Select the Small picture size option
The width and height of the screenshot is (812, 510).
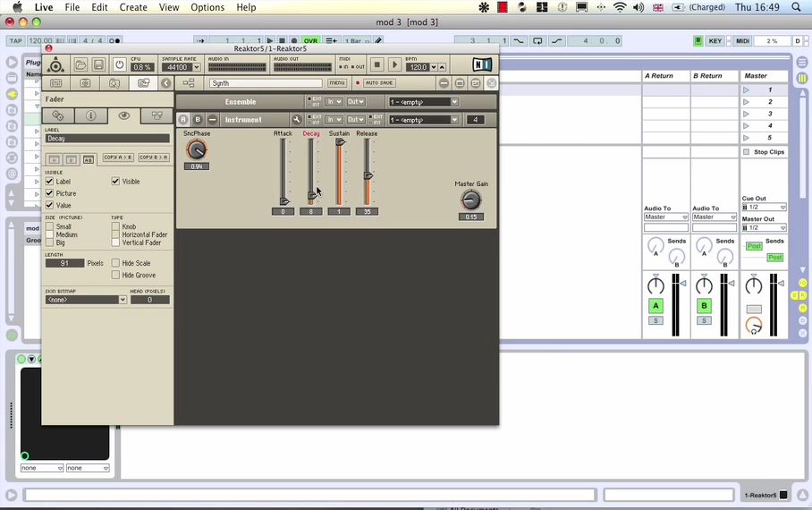pos(50,226)
